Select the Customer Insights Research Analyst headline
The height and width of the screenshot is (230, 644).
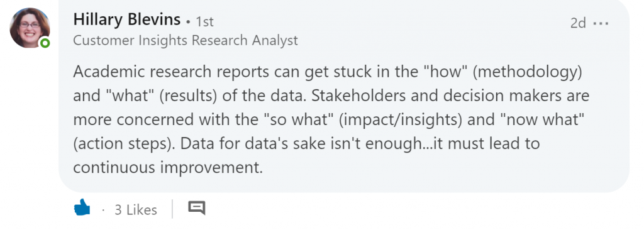pyautogui.click(x=186, y=40)
